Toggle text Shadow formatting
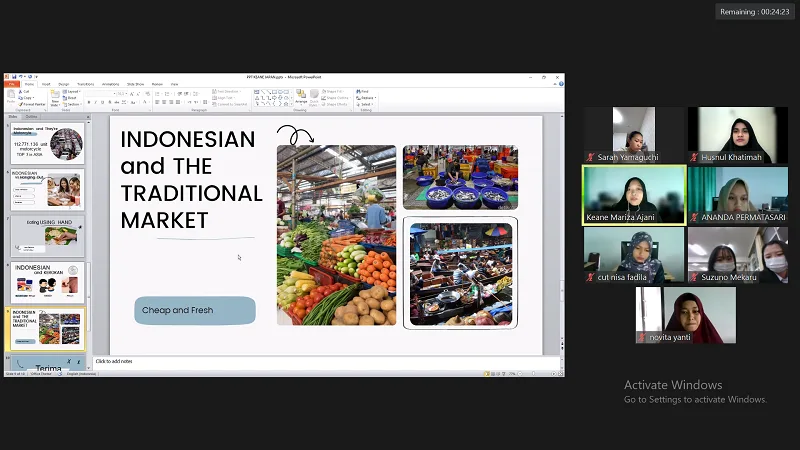The height and width of the screenshot is (450, 800). 110,103
